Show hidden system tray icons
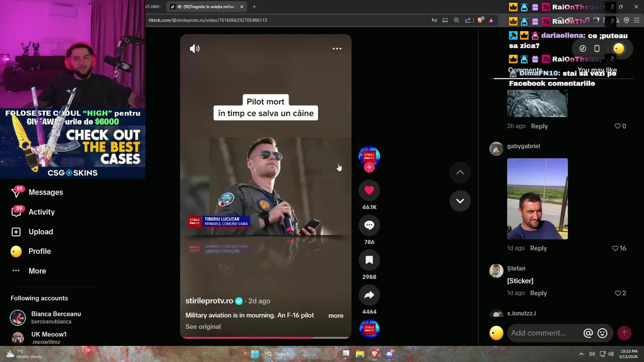Viewport: 644px width, 362px height. 581,354
